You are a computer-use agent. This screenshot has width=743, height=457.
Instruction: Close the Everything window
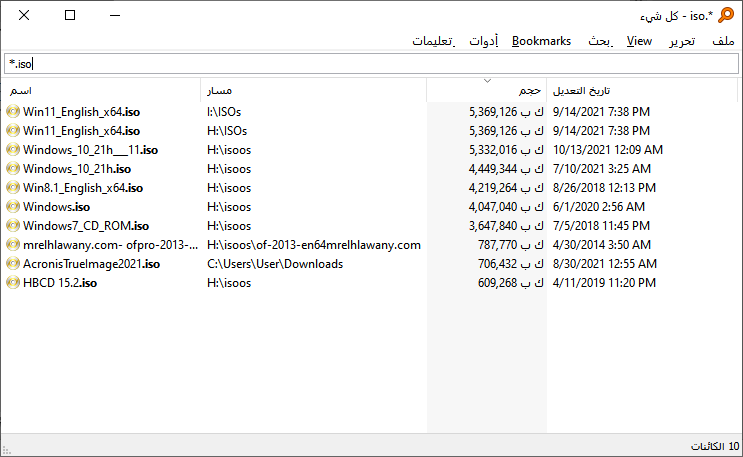24,15
